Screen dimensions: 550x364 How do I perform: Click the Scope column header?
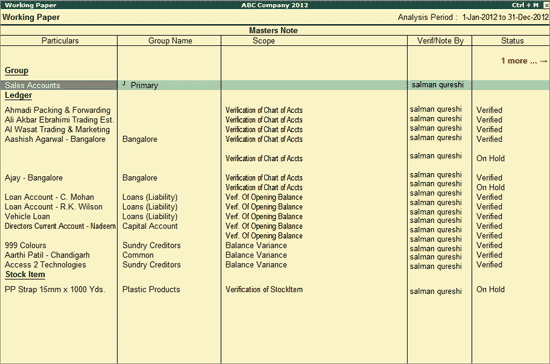[263, 41]
